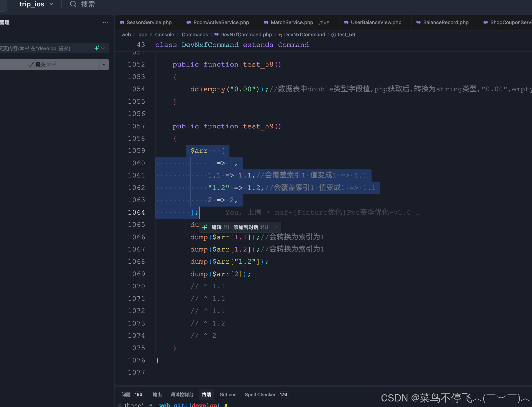Switch to the RoomActiveService.php tab
Screen dimensions: 532x407
[x=221, y=22]
